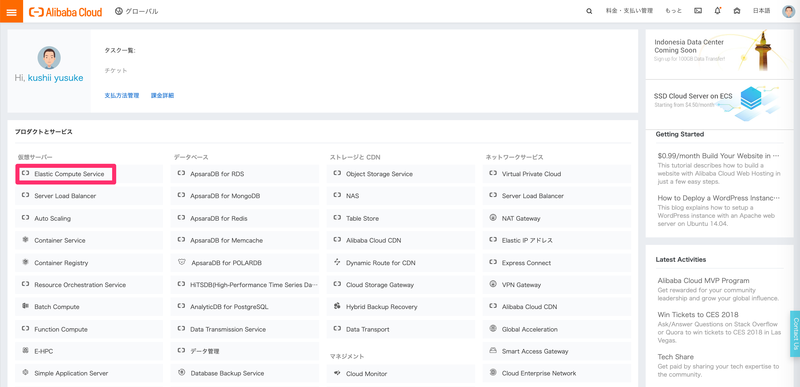Image resolution: width=800 pixels, height=387 pixels.
Task: Open Win Tickets to CES 2018
Action: (697, 315)
